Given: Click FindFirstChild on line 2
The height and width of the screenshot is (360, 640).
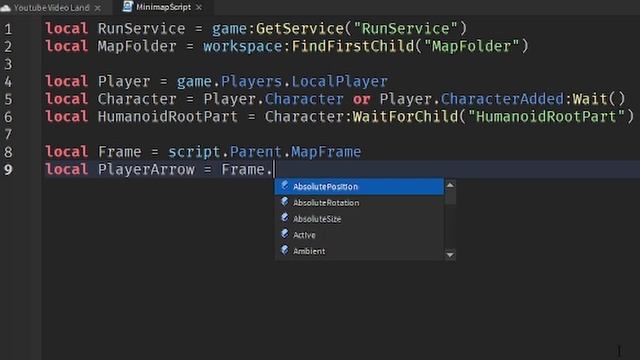Looking at the screenshot, I should [x=353, y=46].
